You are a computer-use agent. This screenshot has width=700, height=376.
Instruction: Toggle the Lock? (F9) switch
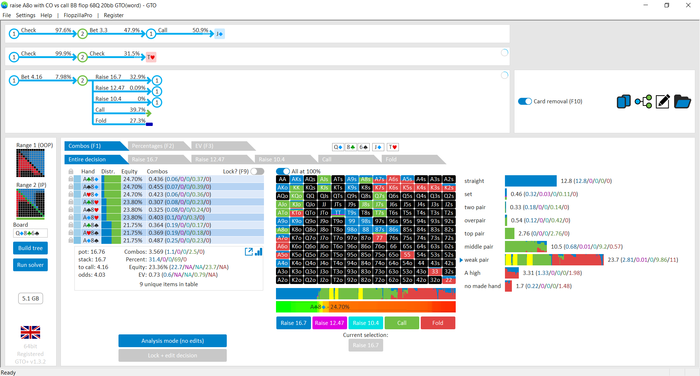[x=257, y=171]
